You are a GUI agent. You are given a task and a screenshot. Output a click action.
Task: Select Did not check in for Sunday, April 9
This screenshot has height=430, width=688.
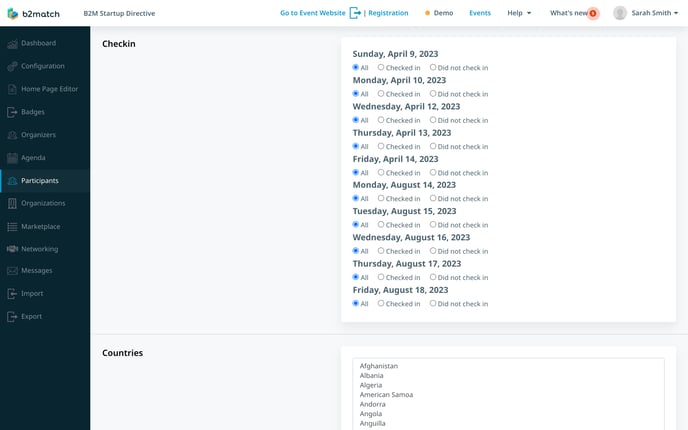coord(433,68)
